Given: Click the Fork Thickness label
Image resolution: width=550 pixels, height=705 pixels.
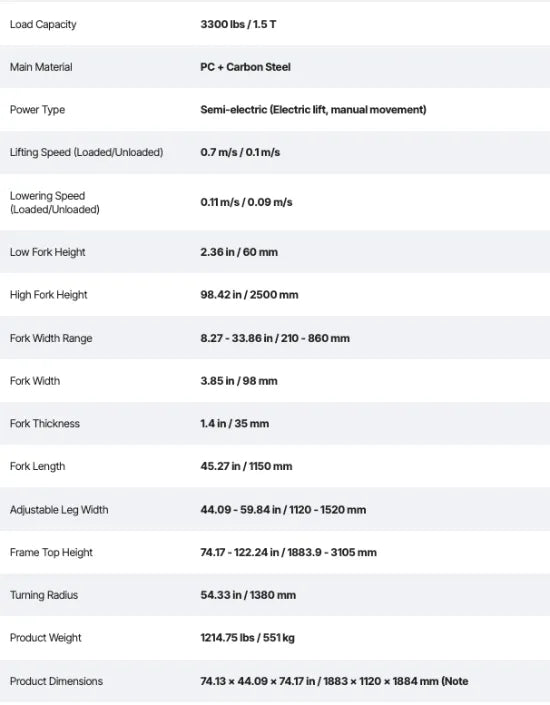Looking at the screenshot, I should 45,424.
